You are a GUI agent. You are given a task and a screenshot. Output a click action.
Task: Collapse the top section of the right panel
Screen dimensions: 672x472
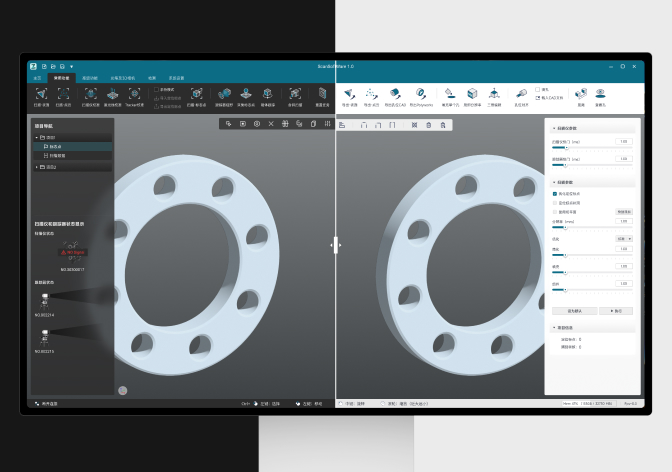coord(554,128)
